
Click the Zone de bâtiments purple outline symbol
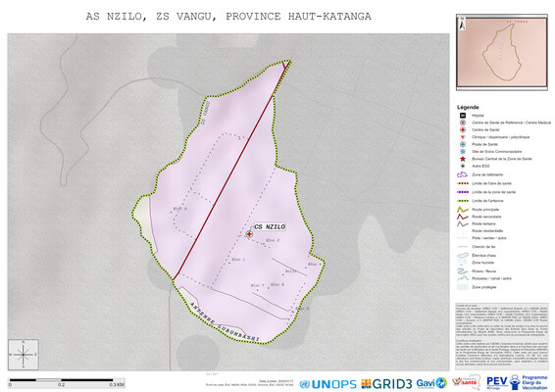[x=462, y=174]
